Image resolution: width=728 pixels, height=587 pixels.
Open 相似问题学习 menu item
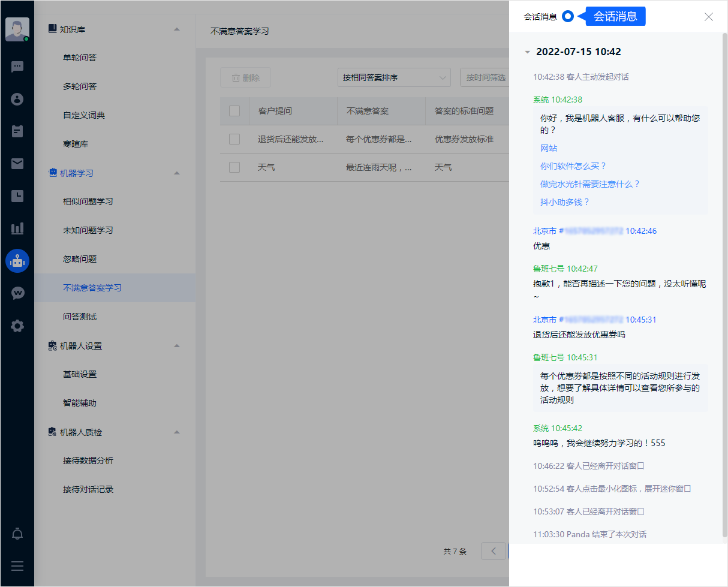point(88,201)
